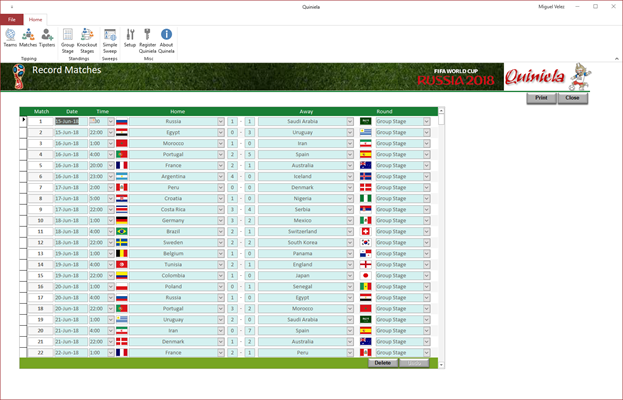Image resolution: width=623 pixels, height=400 pixels.
Task: Open the Setup tools icon
Action: [x=130, y=38]
